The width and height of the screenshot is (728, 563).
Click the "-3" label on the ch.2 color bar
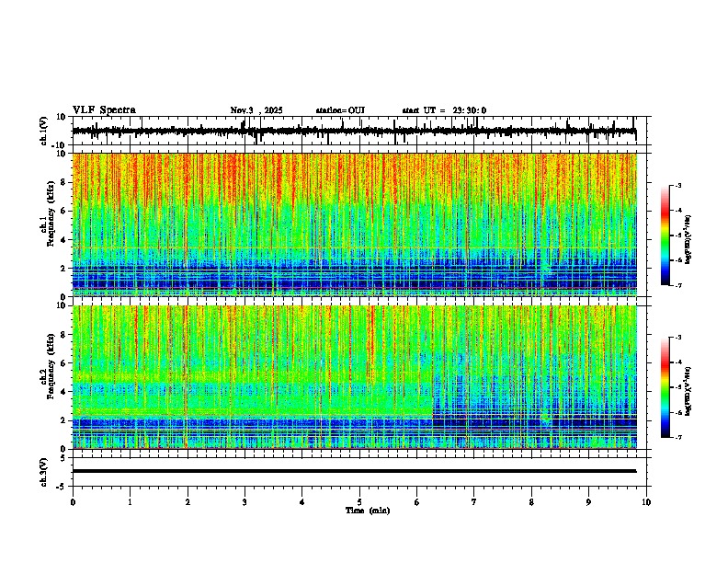point(677,338)
